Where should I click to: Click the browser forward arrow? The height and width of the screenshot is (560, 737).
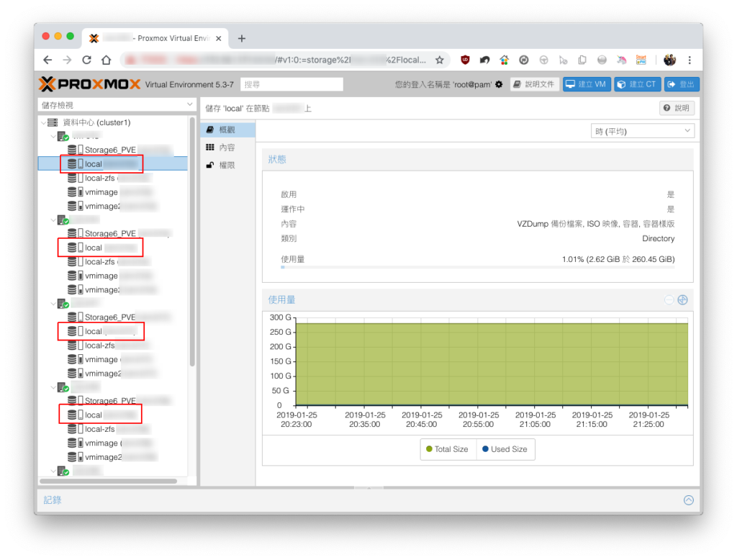point(67,60)
